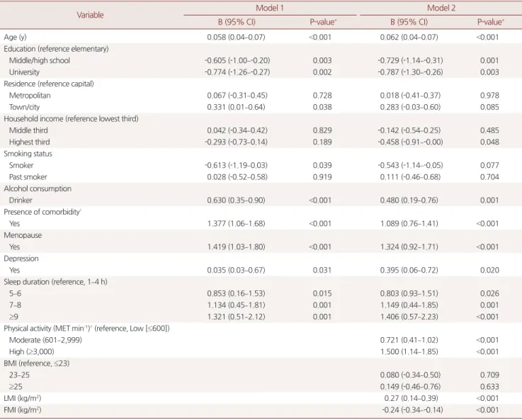Click the 'Depression' heading
This screenshot has height=420, width=522.
tap(21, 259)
